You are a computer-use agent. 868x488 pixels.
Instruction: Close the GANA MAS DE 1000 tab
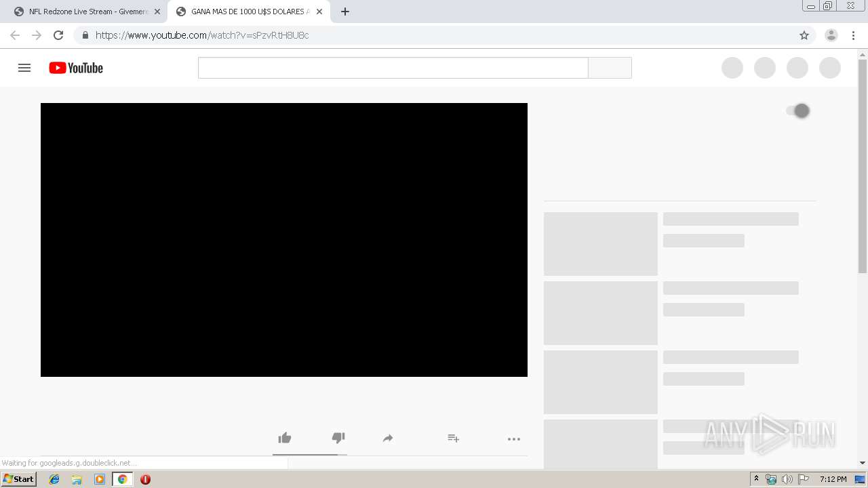tap(319, 12)
